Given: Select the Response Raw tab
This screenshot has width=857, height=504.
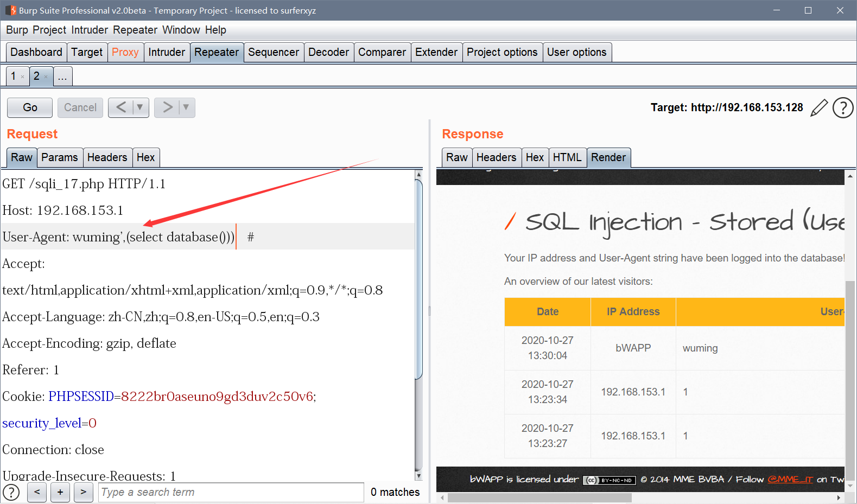Looking at the screenshot, I should [457, 157].
